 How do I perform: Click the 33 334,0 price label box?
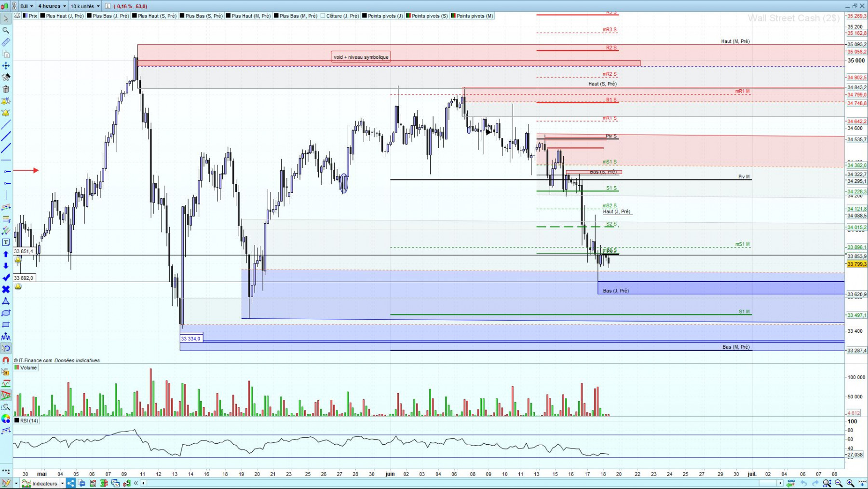point(191,339)
